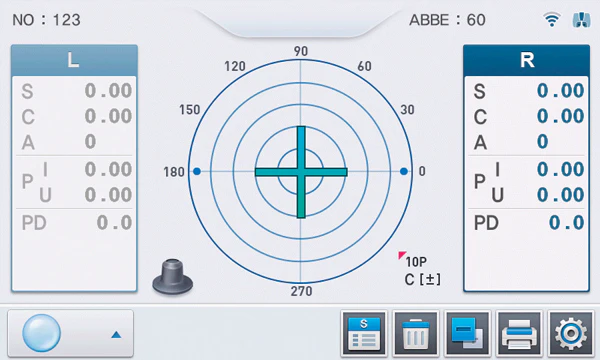Toggle the C [±] cylinder sign mode
The width and height of the screenshot is (600, 360).
click(x=422, y=279)
